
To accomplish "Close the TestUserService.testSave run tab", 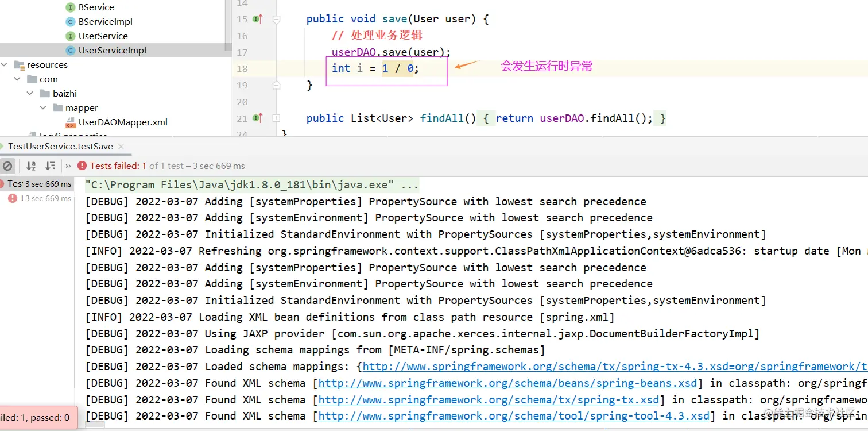I will (x=121, y=147).
